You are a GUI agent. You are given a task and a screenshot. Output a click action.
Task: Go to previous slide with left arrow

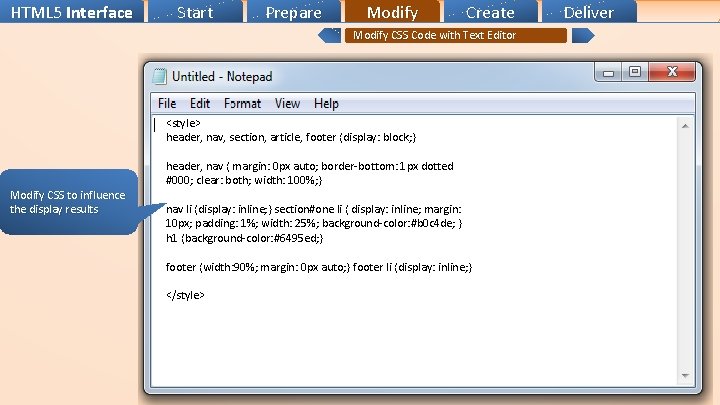[x=329, y=35]
